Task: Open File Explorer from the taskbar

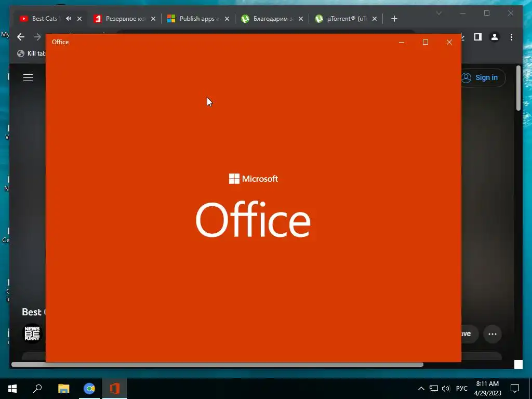Action: click(x=63, y=389)
